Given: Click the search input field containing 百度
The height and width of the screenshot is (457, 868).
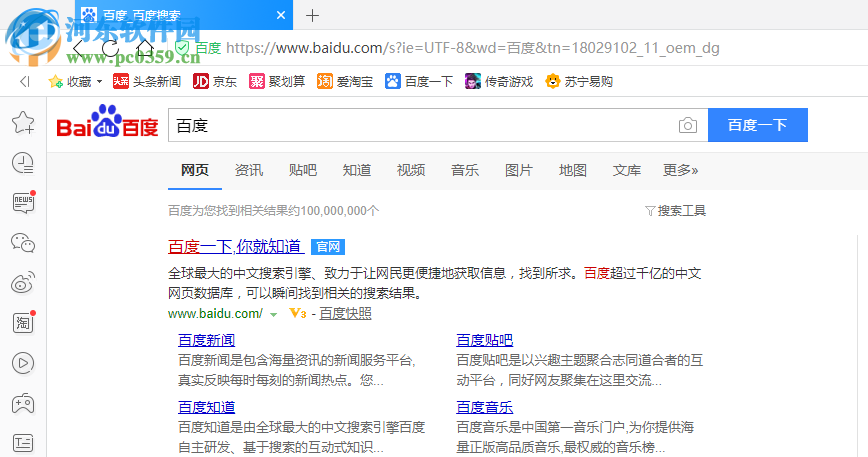Looking at the screenshot, I should pyautogui.click(x=421, y=126).
